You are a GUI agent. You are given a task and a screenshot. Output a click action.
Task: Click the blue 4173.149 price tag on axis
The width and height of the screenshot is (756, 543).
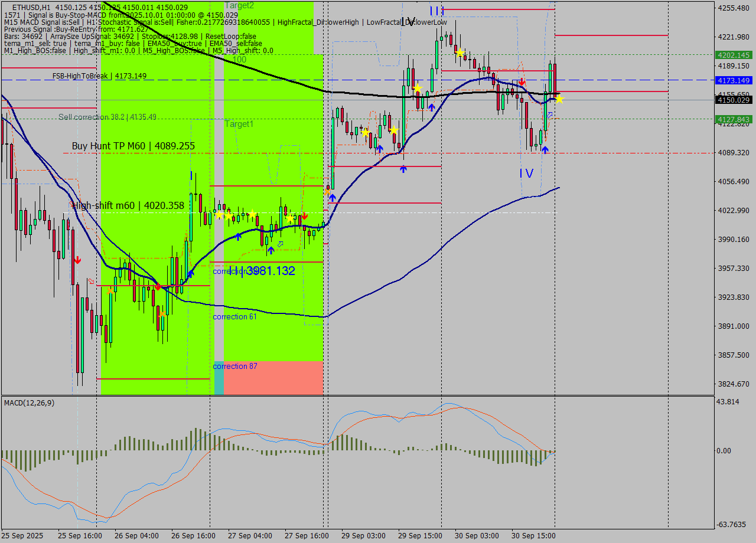coord(732,80)
